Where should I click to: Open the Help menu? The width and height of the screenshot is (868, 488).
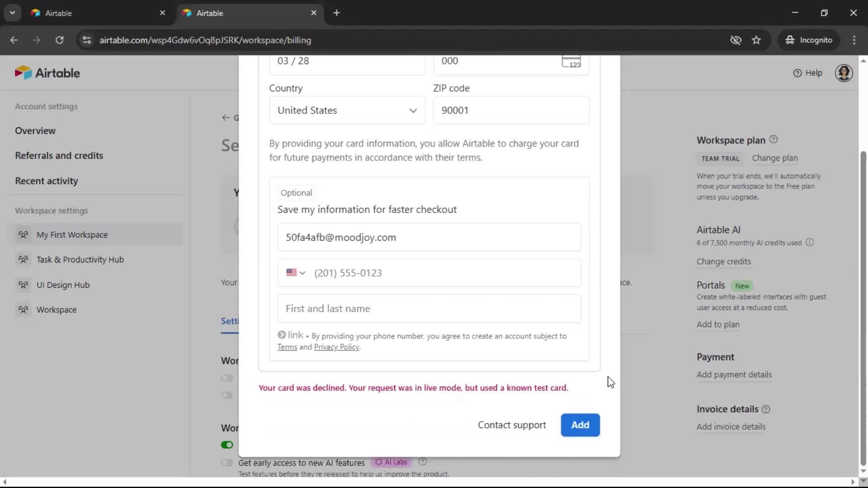808,73
